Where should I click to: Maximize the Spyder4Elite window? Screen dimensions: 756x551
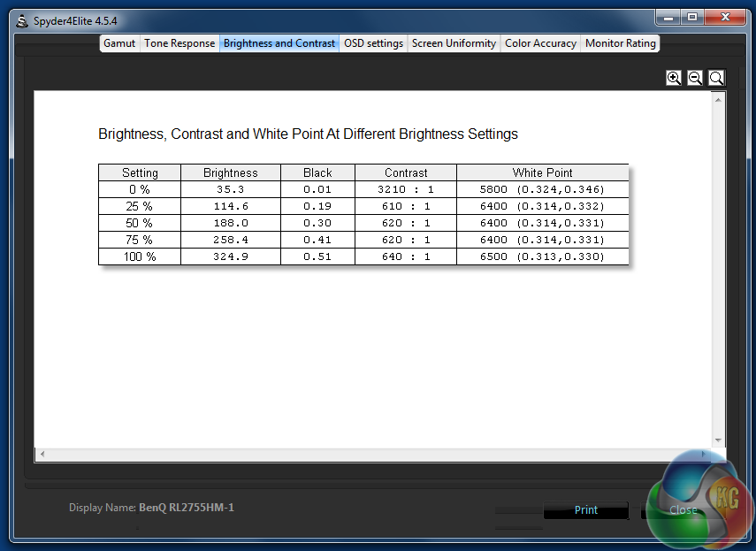[x=692, y=18]
